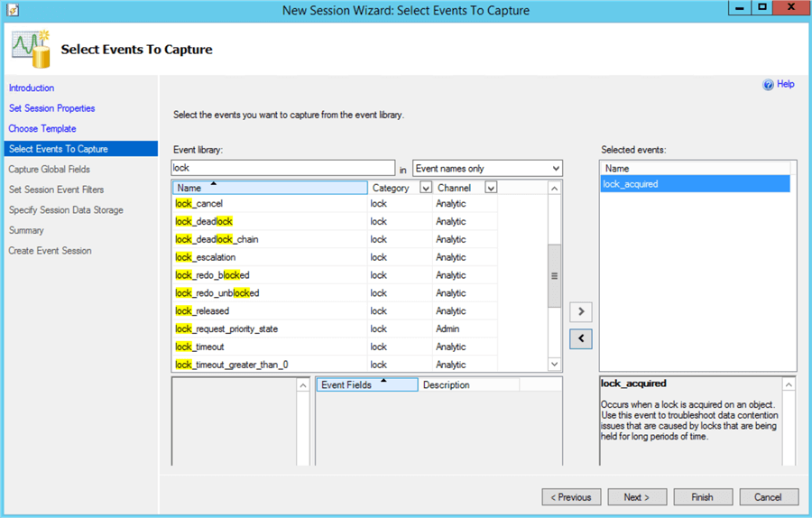Select lock_escalation event
This screenshot has height=518, width=812.
pos(335,257)
